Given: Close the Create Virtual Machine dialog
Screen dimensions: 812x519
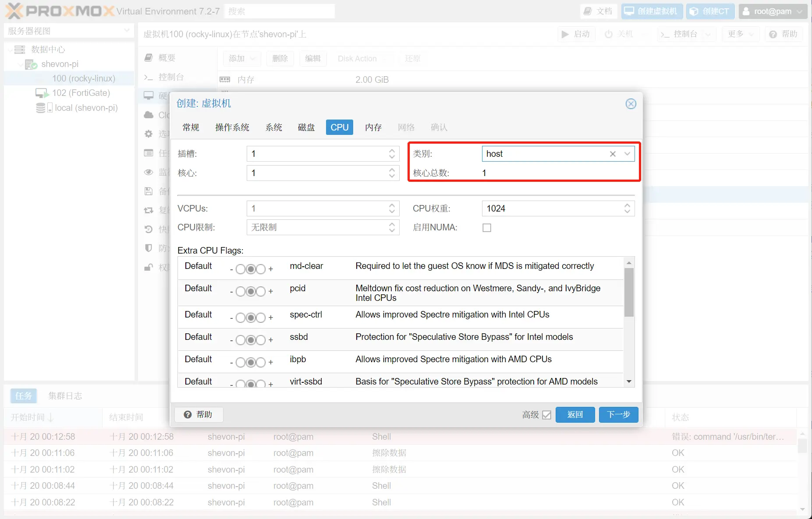Looking at the screenshot, I should pyautogui.click(x=631, y=104).
